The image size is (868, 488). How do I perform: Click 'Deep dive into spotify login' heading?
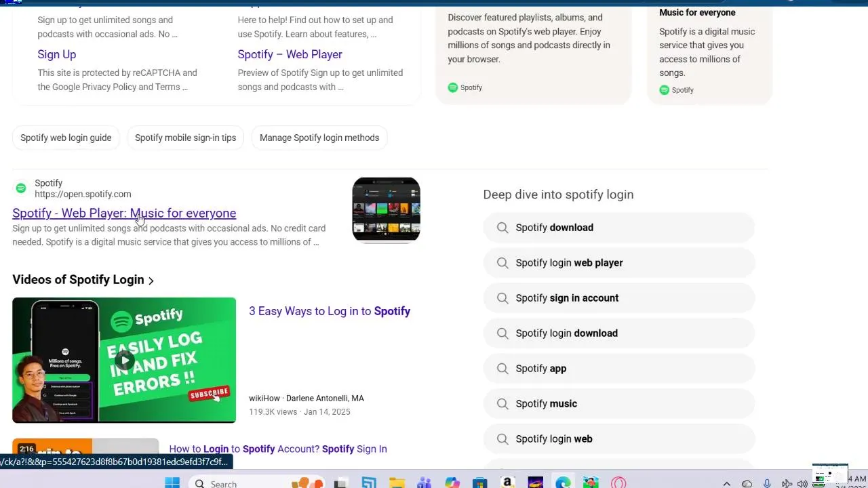pos(558,195)
